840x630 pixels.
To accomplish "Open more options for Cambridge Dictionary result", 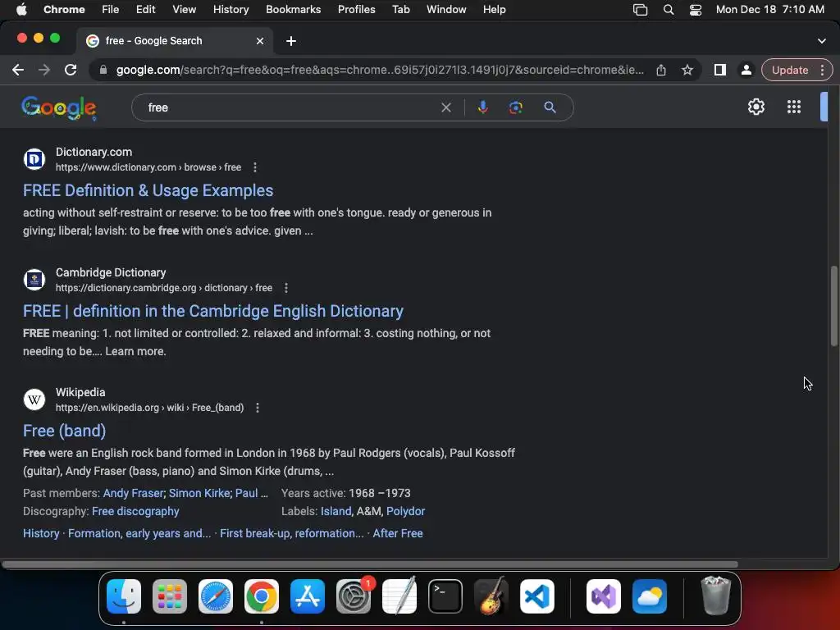I will click(286, 288).
